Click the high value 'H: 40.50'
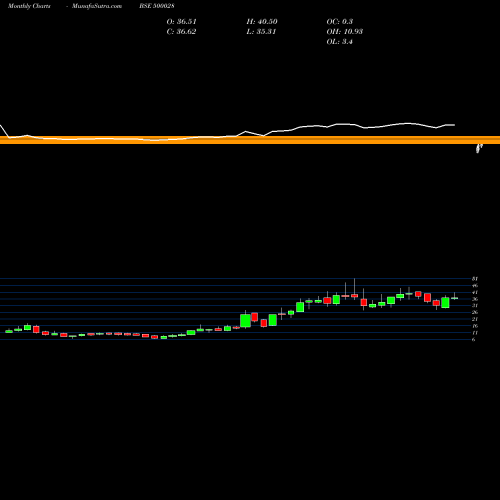This screenshot has height=500, width=500. tap(262, 21)
